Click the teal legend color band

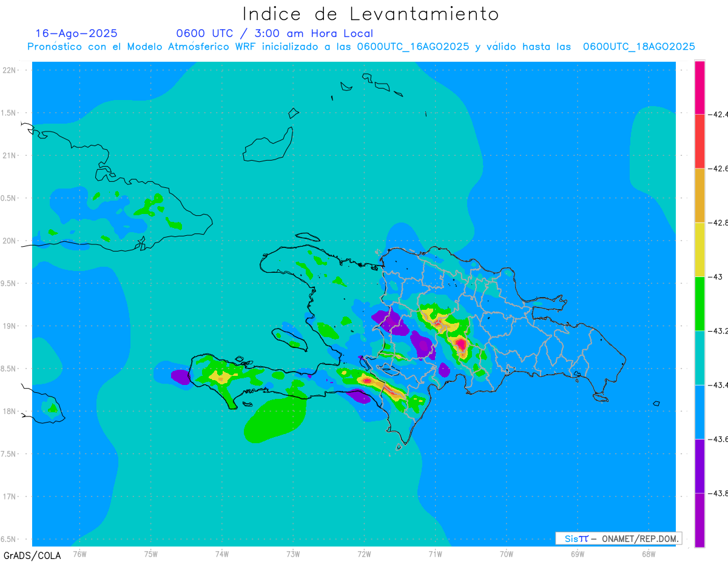699,358
